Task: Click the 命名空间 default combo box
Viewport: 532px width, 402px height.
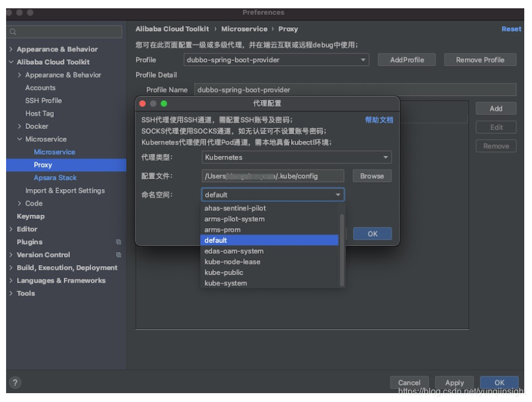Action: (x=273, y=195)
